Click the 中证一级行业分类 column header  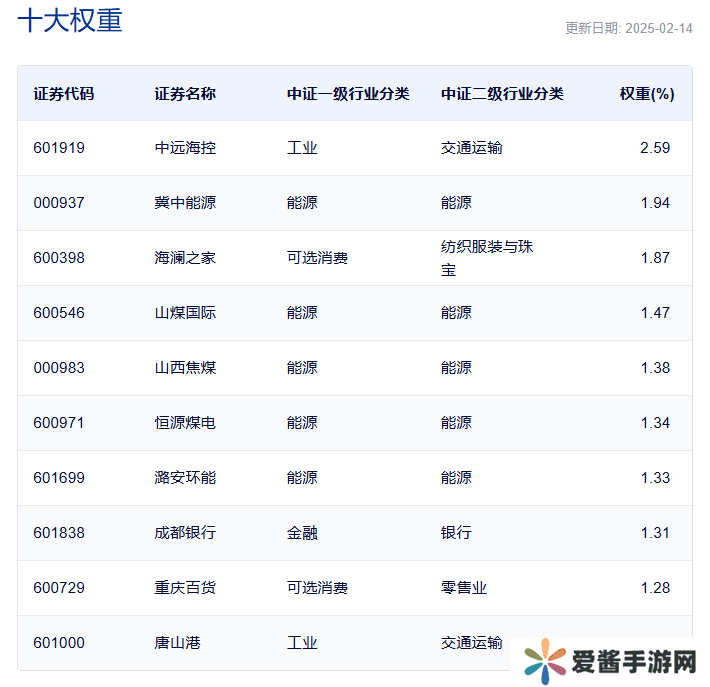coord(348,94)
